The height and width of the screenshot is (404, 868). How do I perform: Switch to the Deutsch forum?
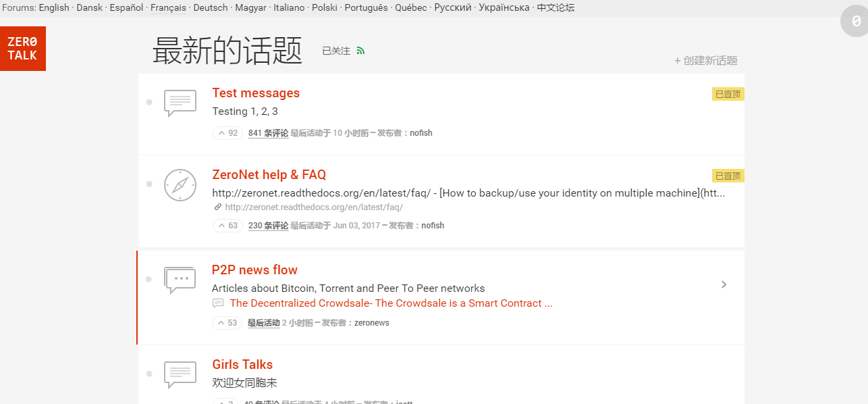[x=211, y=8]
